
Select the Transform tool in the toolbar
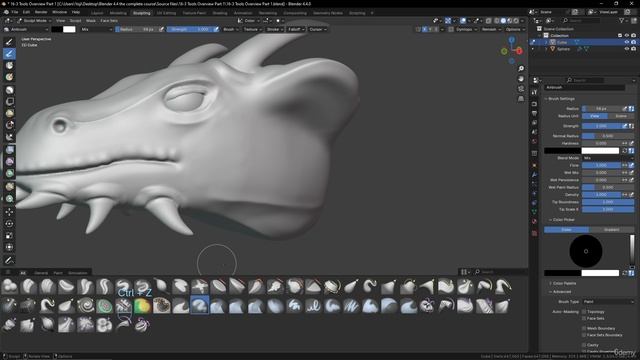pyautogui.click(x=9, y=247)
